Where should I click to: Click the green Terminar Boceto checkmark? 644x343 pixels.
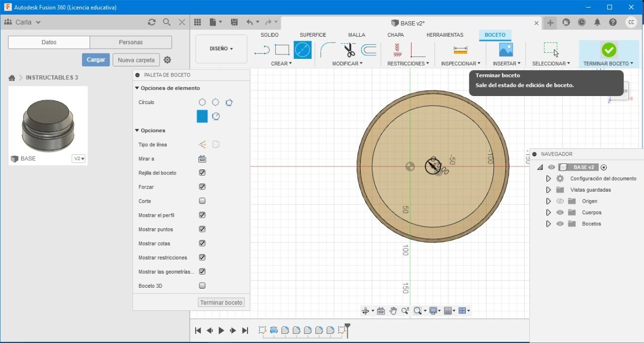(608, 50)
